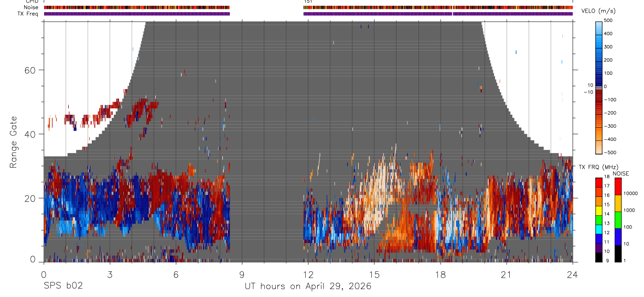Click the CPID row label at top
Screen dimensions: 644x297
pos(31,2)
